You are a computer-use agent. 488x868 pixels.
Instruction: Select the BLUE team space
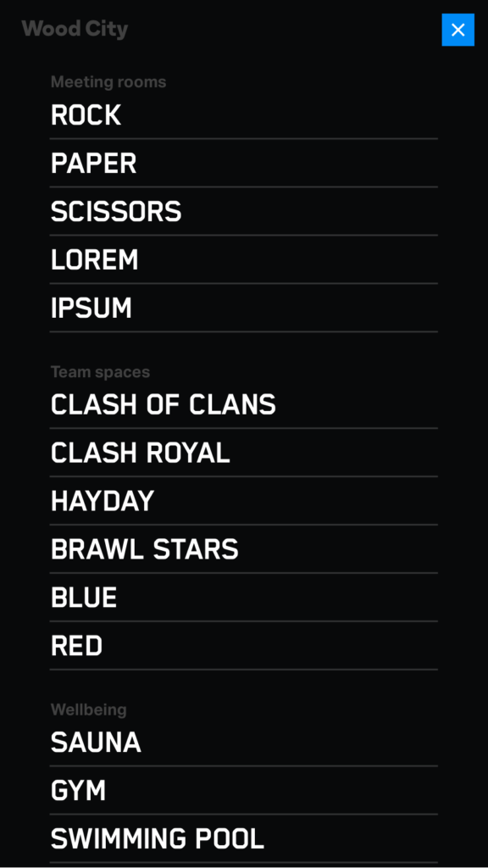(x=243, y=598)
